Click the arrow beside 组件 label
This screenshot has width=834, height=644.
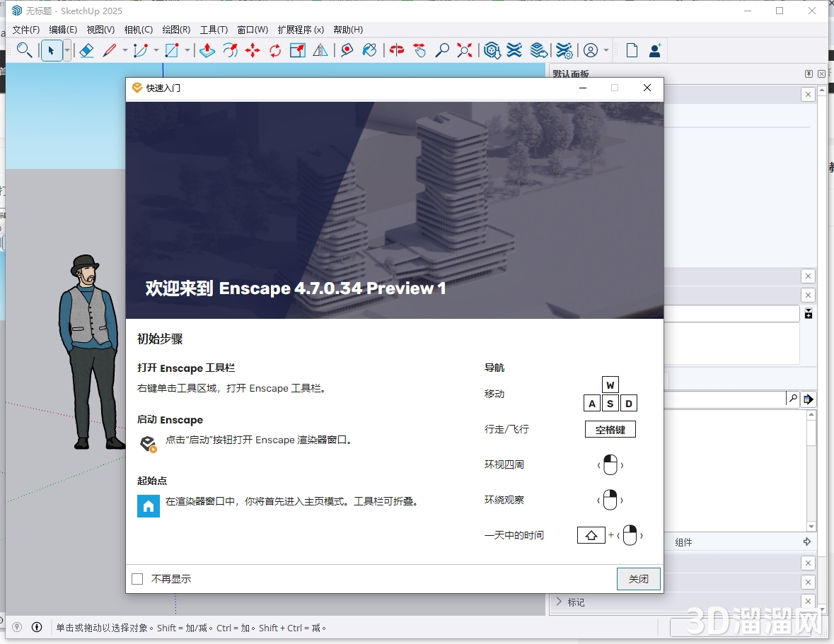point(807,541)
